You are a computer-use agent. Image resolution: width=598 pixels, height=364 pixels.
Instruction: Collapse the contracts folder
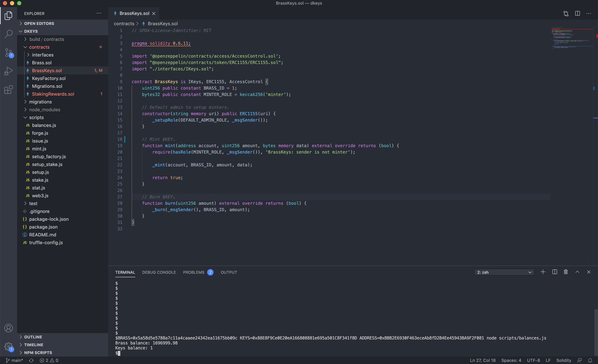click(x=63, y=47)
